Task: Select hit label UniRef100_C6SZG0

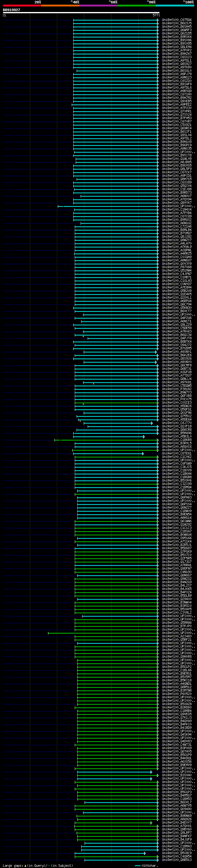Action: (x=177, y=81)
